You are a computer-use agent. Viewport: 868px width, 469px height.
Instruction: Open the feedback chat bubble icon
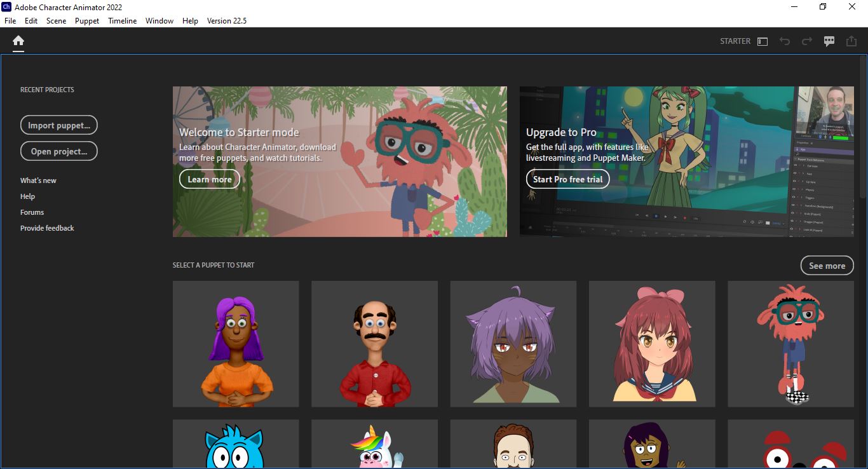click(829, 41)
